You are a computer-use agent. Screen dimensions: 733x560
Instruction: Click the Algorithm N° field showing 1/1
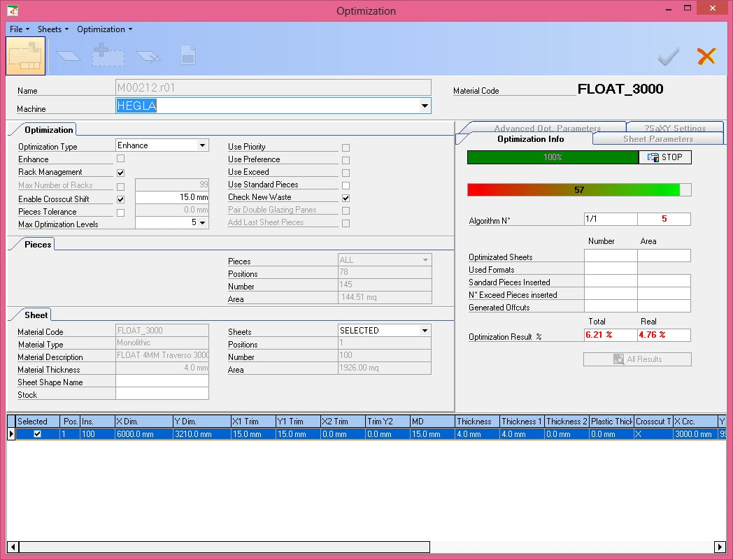click(x=611, y=219)
